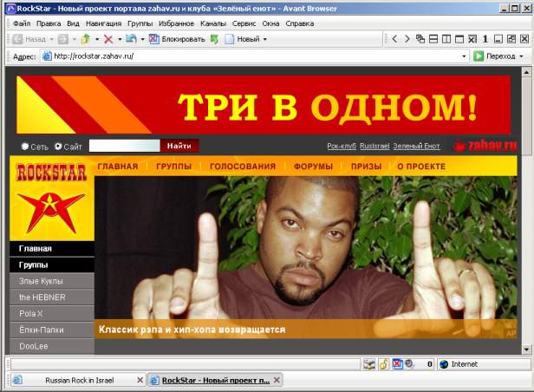Select the Сеть radio button
534x392 pixels.
tap(25, 147)
